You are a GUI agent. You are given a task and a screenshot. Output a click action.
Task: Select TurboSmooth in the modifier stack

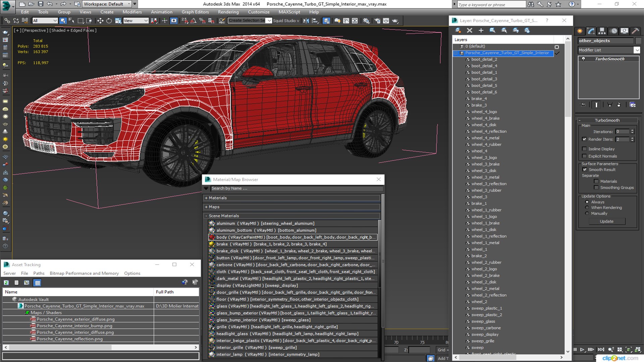coord(609,59)
